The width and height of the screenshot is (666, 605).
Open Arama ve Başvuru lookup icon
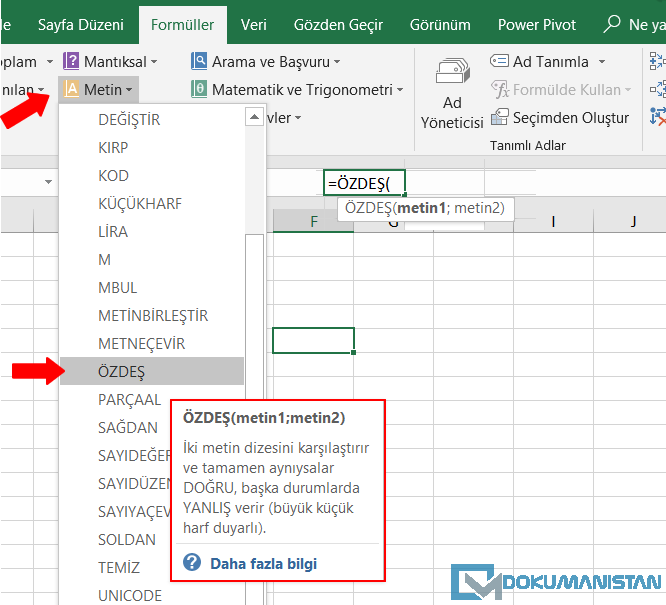click(x=199, y=61)
